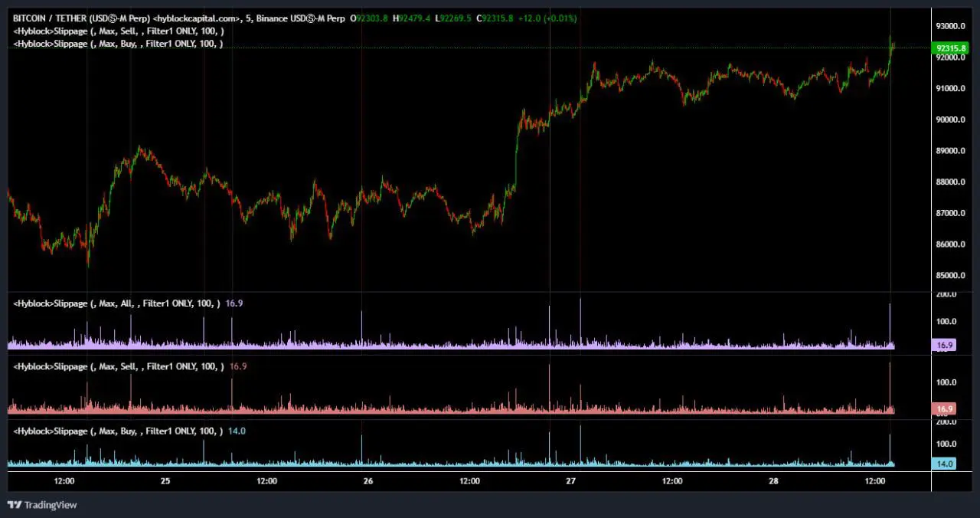Click the 200.0 axis label in Slippage All pane
The image size is (980, 518).
click(x=946, y=294)
